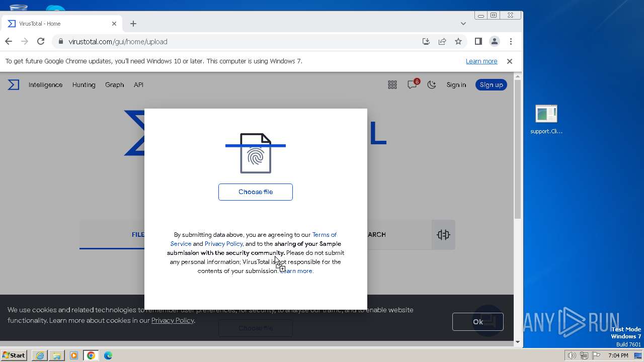Reload the page
644x362 pixels.
[x=41, y=42]
